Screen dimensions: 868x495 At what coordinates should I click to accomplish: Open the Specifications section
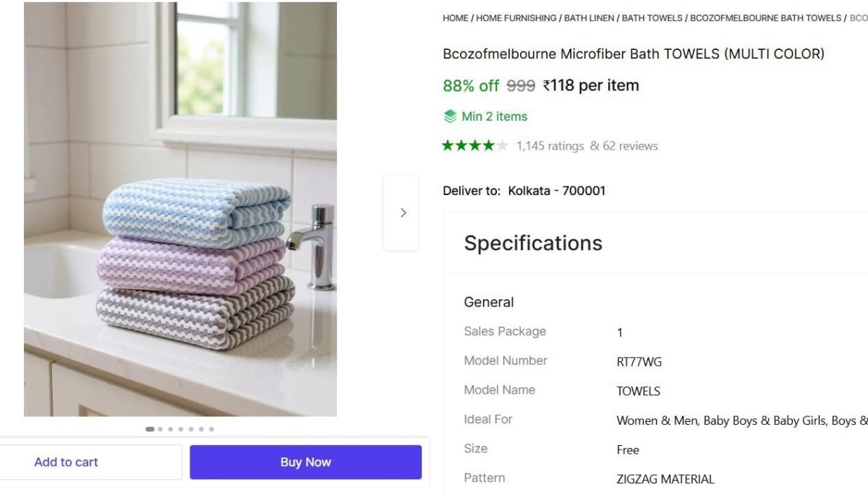(533, 243)
